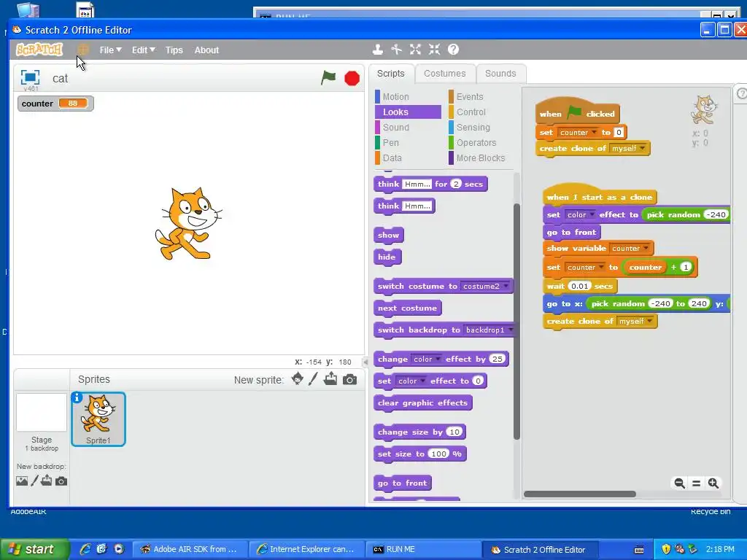Select the More Blocks category
The image size is (747, 560).
481,157
